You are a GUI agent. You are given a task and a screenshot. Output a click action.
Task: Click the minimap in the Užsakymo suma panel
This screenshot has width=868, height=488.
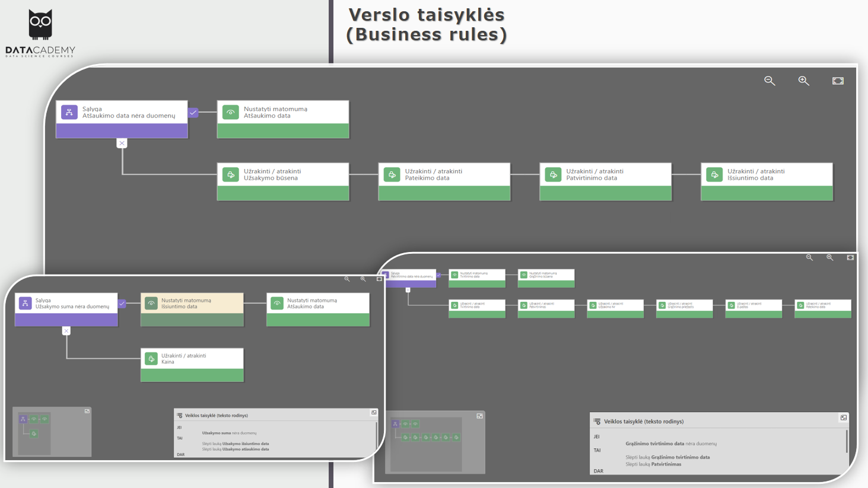[52, 432]
